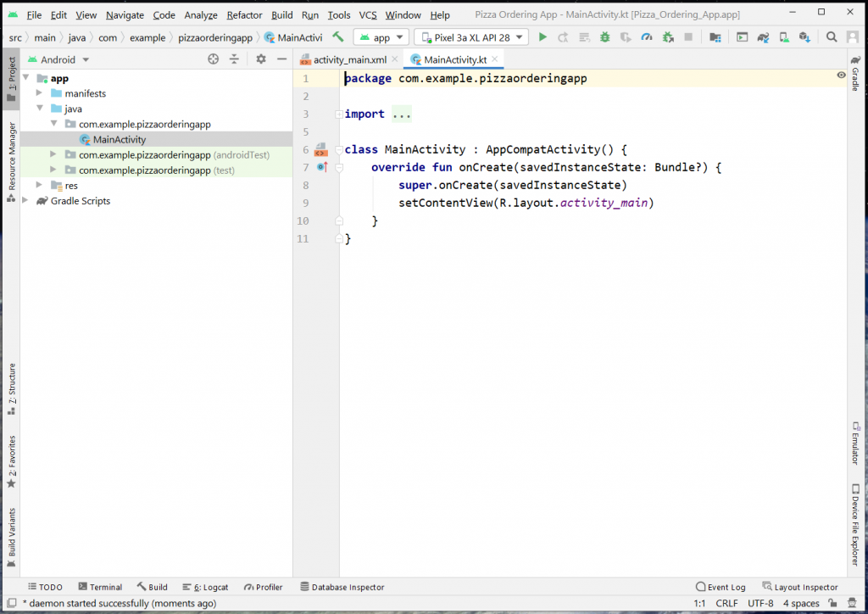Click the related XML file gutter icon

[320, 150]
